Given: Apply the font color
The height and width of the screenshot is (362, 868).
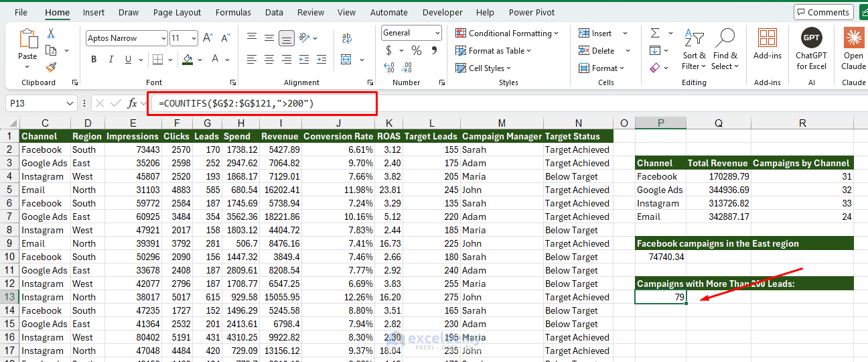Looking at the screenshot, I should click(x=216, y=59).
